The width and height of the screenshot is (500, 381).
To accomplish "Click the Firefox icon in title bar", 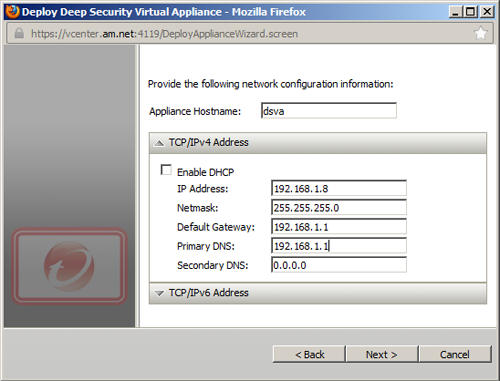I will (x=12, y=12).
